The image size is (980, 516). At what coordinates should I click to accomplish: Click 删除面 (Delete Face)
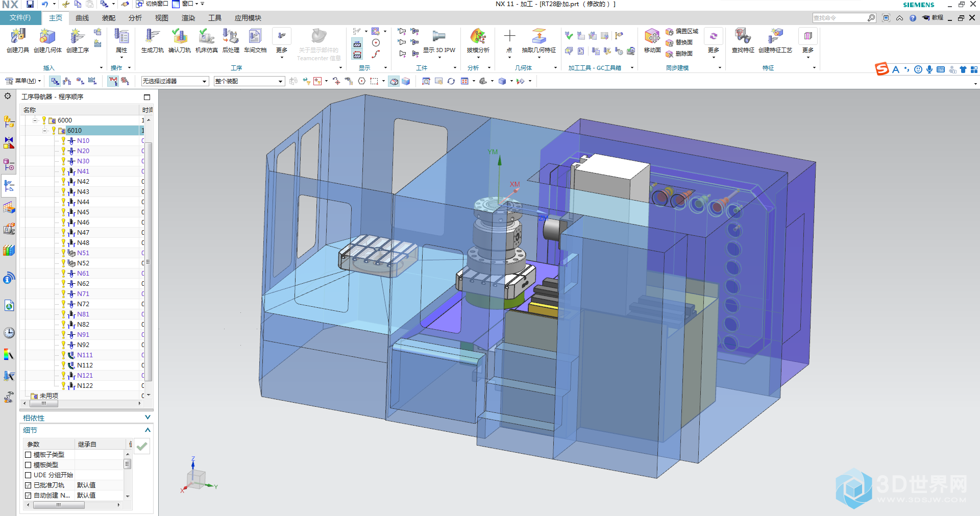pyautogui.click(x=679, y=54)
